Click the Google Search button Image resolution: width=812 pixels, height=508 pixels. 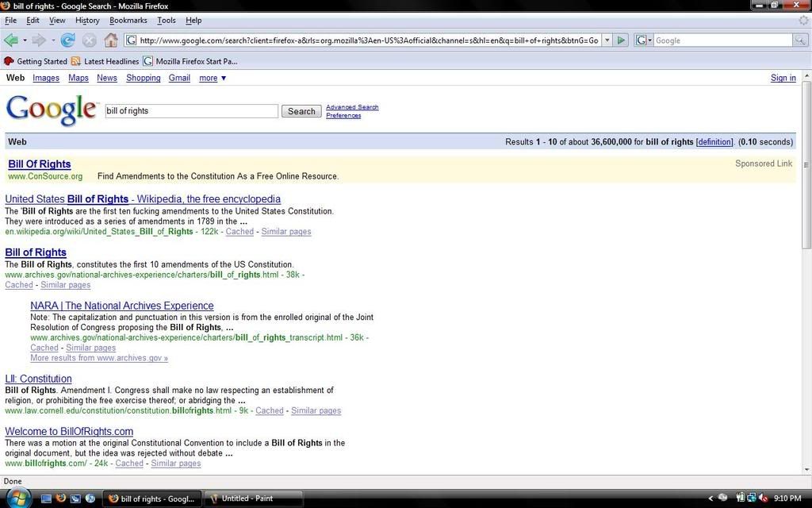301,111
